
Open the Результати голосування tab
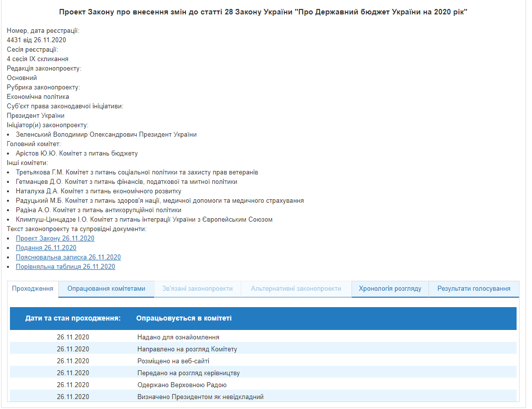pos(473,288)
